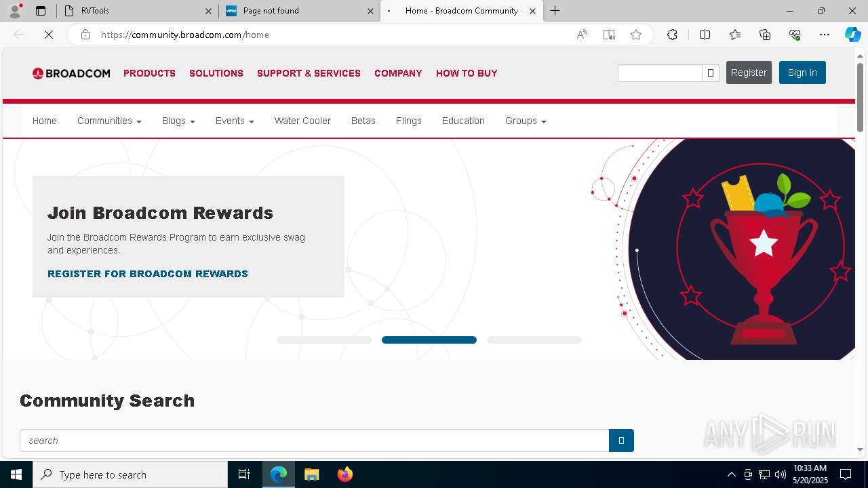Select first carousel slide indicator
Image resolution: width=868 pixels, height=488 pixels.
coord(324,340)
